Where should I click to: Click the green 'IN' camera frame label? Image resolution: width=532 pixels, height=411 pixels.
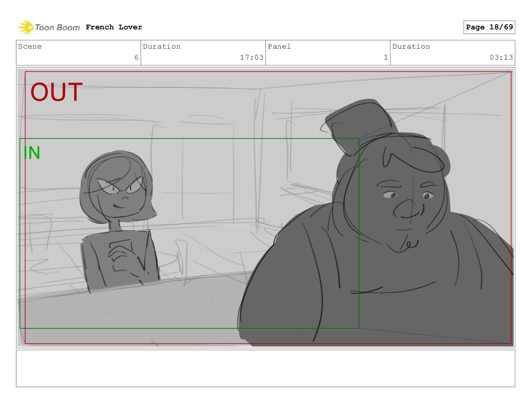click(x=32, y=153)
